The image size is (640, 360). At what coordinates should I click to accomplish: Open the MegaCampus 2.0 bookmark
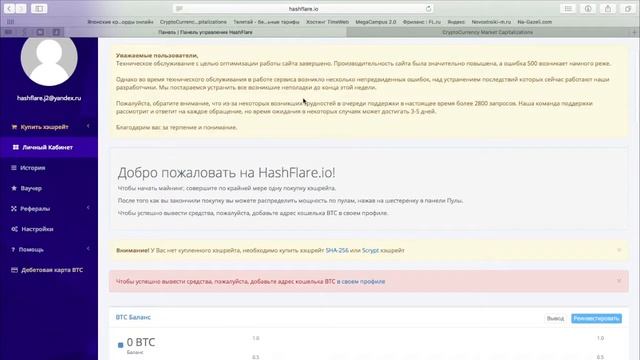pyautogui.click(x=376, y=22)
